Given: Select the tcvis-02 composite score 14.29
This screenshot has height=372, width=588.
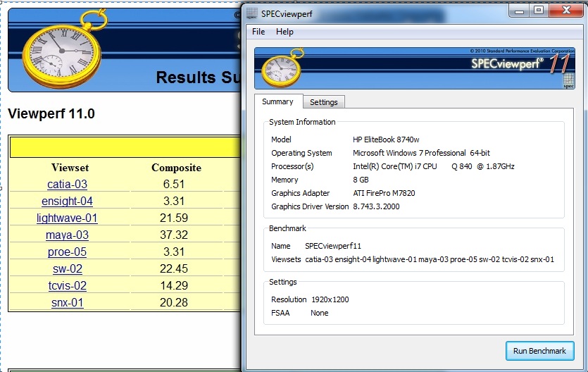Looking at the screenshot, I should click(174, 285).
